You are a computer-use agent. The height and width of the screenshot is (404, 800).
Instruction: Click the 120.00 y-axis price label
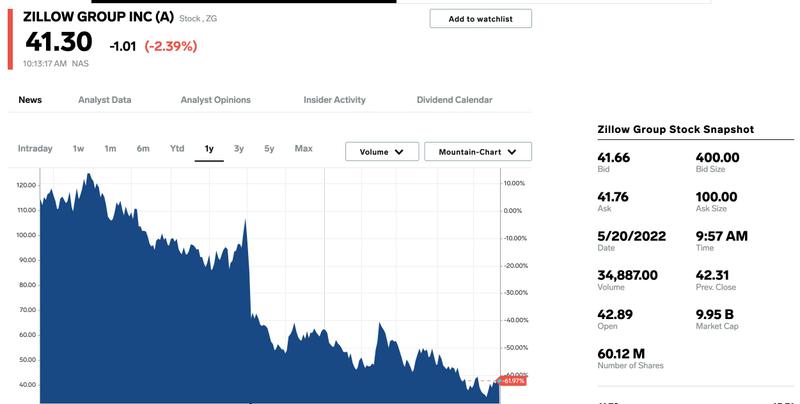(27, 185)
